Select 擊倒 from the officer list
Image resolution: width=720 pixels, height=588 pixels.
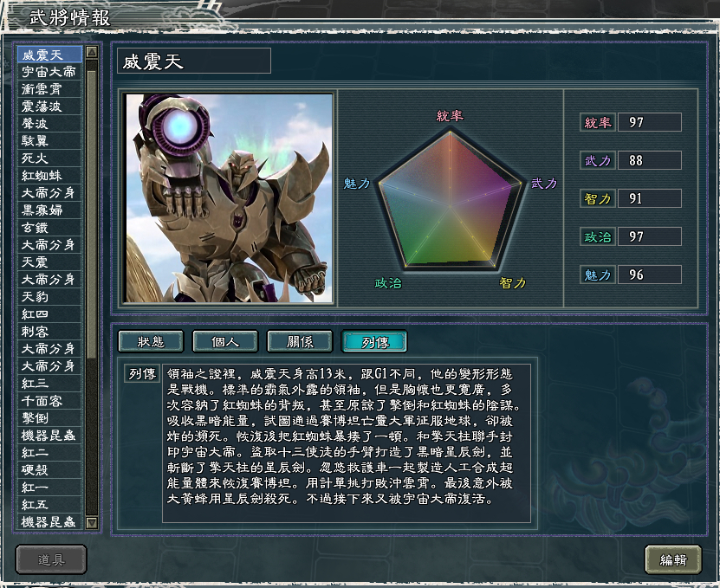49,418
